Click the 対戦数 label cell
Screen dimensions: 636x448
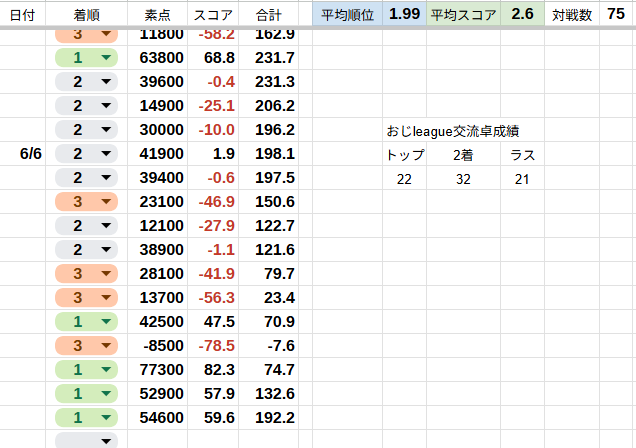(572, 15)
